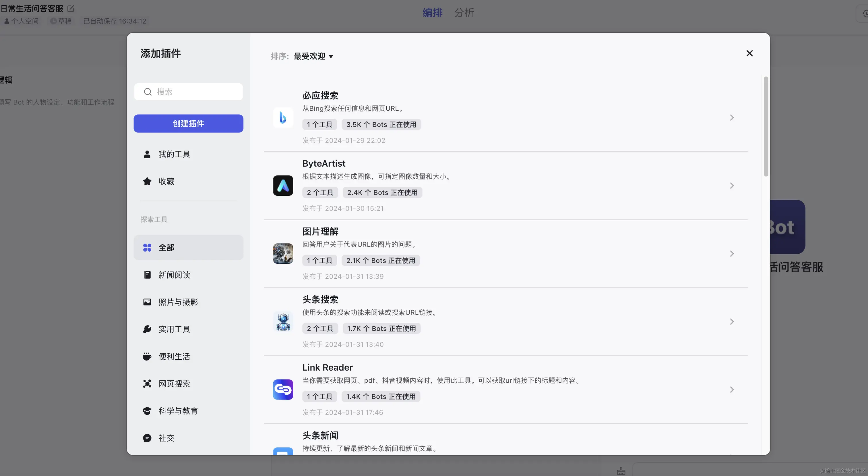This screenshot has height=476, width=868.
Task: Click the 创建插件 button
Action: [x=188, y=124]
